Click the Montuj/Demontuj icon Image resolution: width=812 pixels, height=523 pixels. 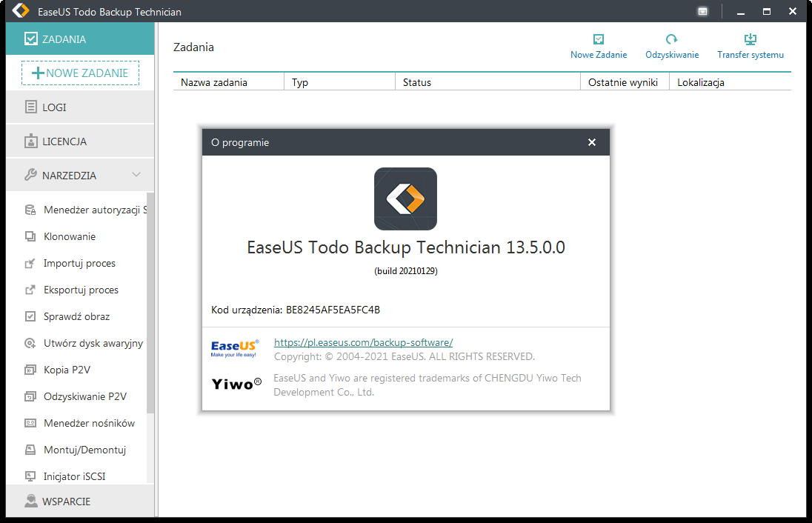click(30, 450)
